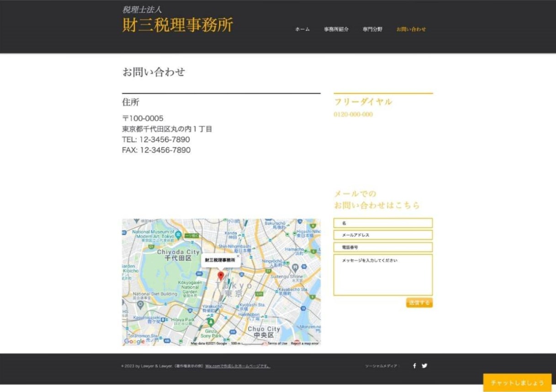The image size is (556, 392).
Task: Open the map's Terms of Use link
Action: coord(277,343)
